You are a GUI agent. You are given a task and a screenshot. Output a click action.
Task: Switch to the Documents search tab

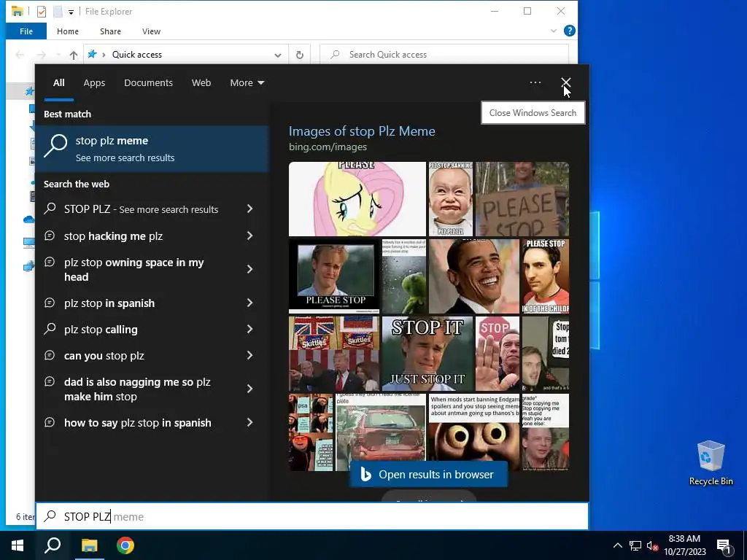point(148,83)
